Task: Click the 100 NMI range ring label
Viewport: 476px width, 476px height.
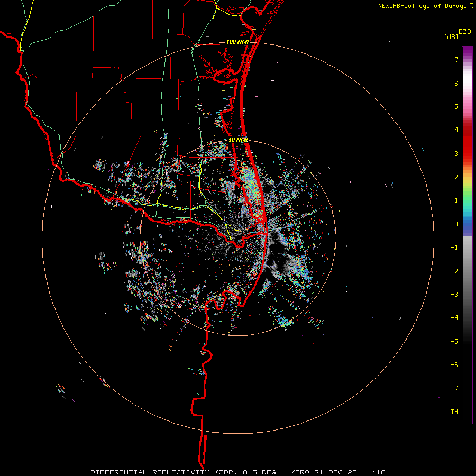Action: point(237,42)
